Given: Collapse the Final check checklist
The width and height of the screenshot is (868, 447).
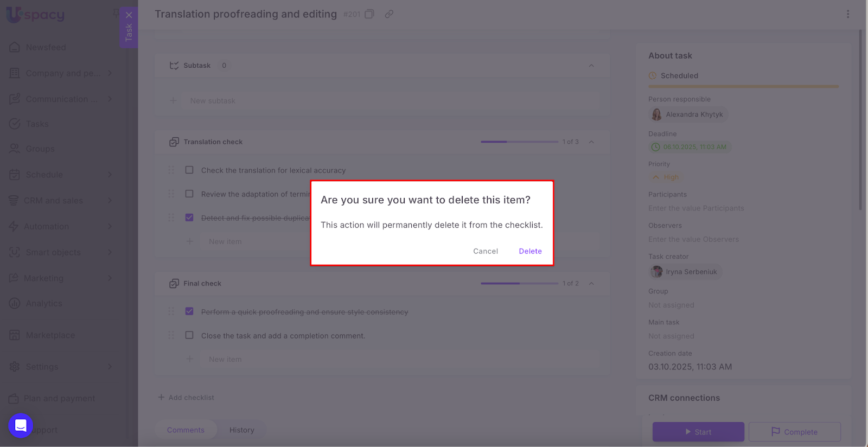Looking at the screenshot, I should coord(591,284).
